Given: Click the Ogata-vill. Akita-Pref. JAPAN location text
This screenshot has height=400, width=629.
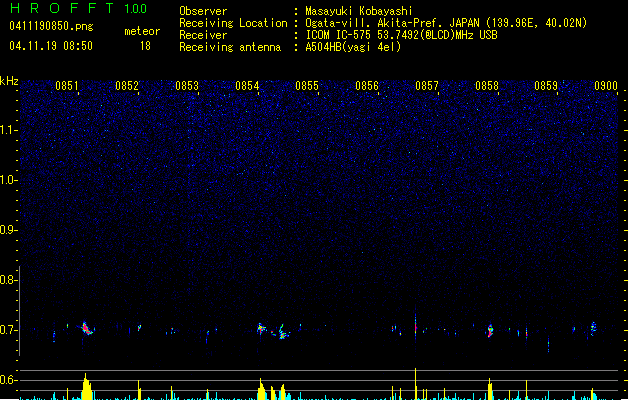Looking at the screenshot, I should (x=446, y=23).
